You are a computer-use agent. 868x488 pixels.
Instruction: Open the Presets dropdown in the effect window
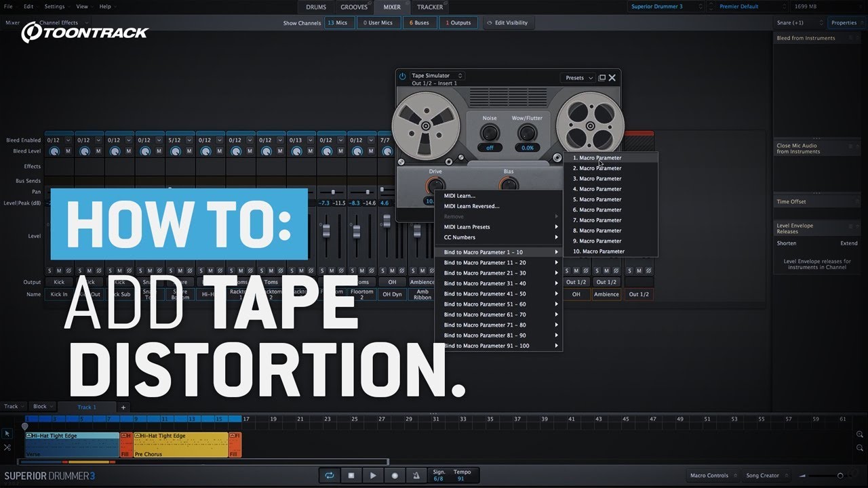(578, 78)
